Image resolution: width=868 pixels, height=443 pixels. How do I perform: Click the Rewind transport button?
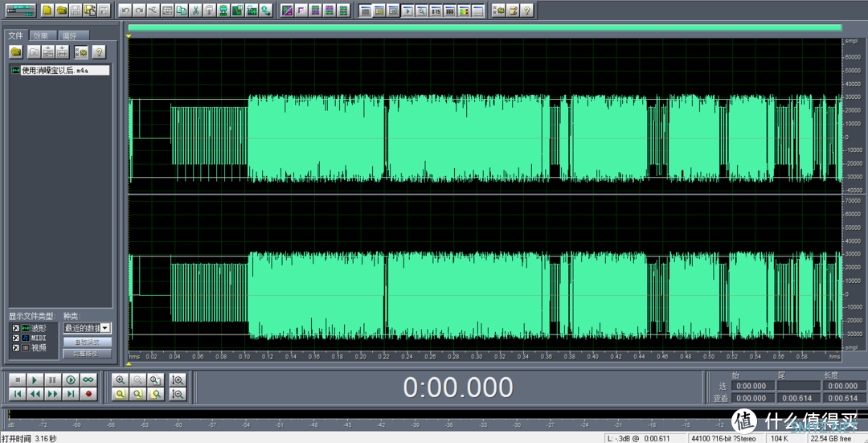tap(35, 394)
